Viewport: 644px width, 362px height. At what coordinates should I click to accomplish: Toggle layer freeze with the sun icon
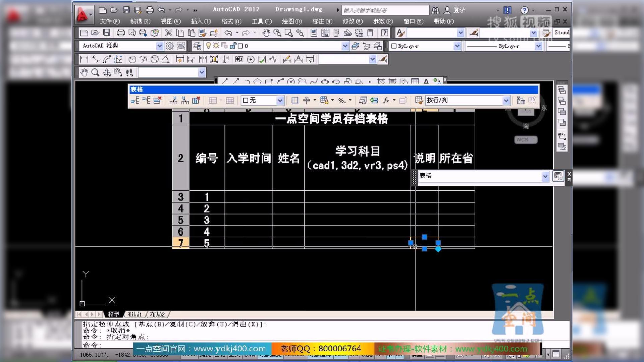tap(216, 46)
